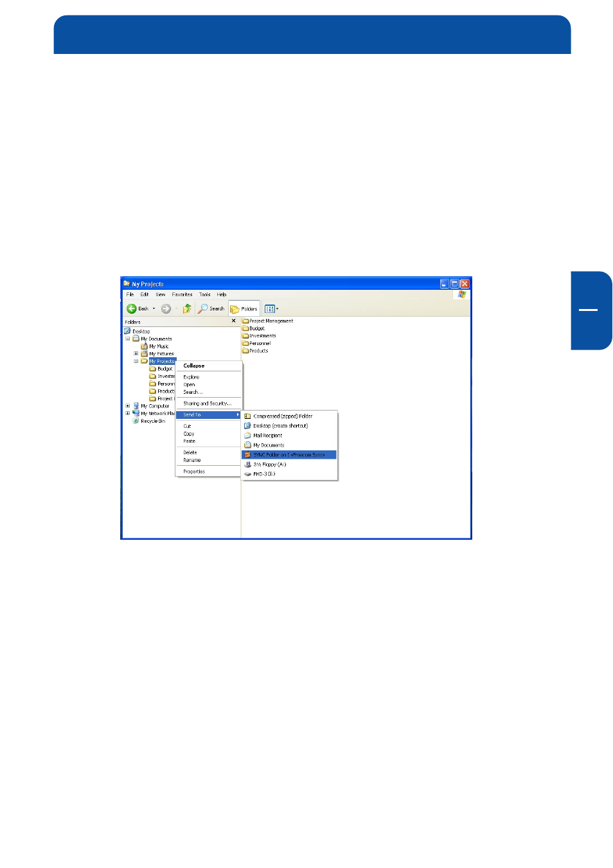This screenshot has width=613, height=868.
Task: Click the Windows flag logo icon
Action: pos(462,294)
